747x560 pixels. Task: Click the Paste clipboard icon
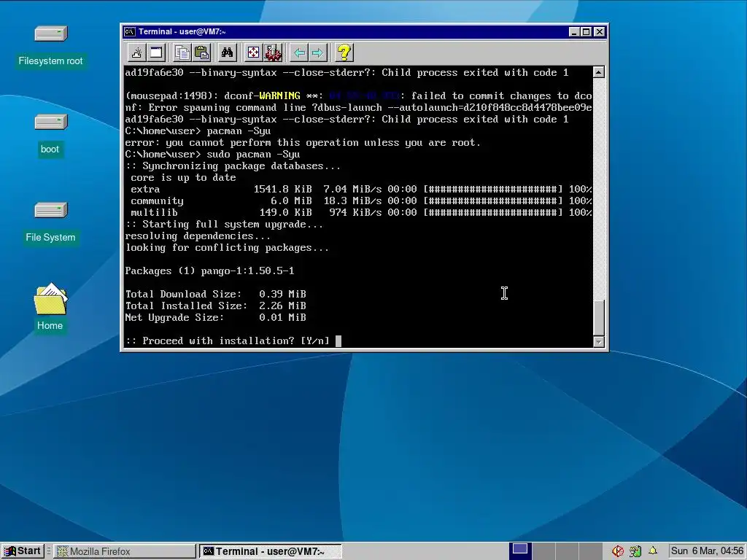(x=201, y=52)
